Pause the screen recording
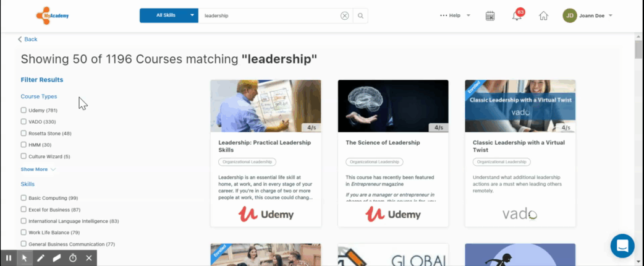 pyautogui.click(x=8, y=258)
